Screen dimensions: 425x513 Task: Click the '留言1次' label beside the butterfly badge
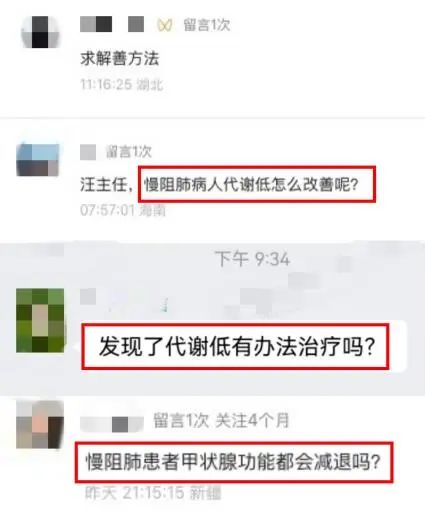(206, 25)
